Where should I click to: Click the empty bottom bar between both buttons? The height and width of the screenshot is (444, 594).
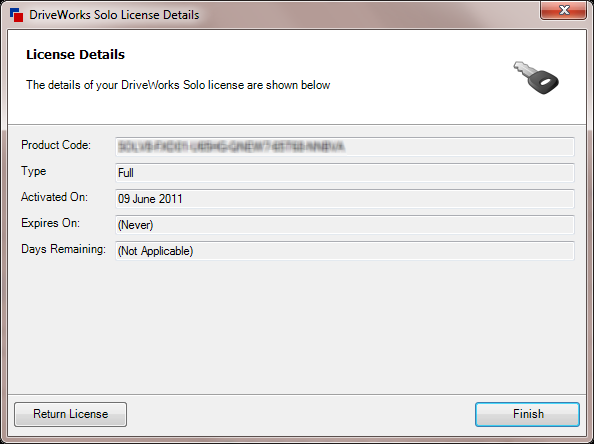(x=301, y=414)
